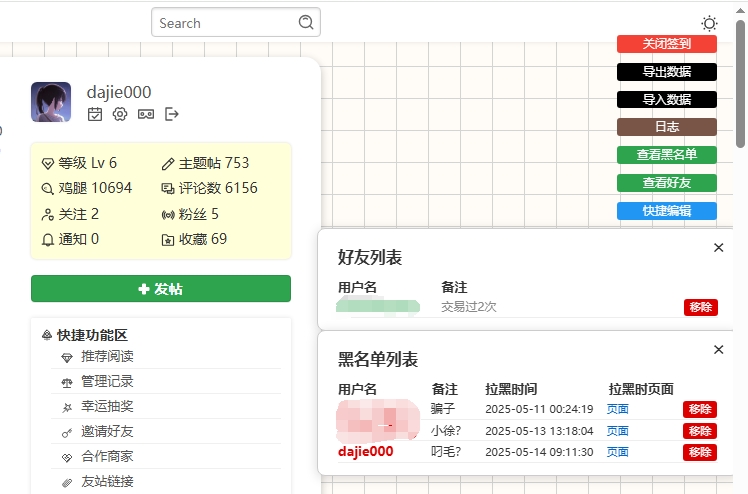
Task: Toggle the light/dark theme sun icon
Action: [x=709, y=23]
